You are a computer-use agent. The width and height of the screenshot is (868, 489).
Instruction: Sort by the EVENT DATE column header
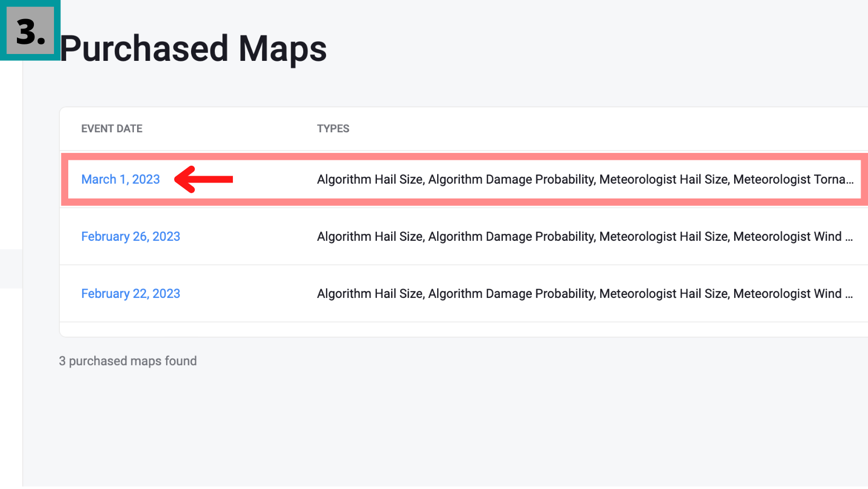tap(112, 129)
